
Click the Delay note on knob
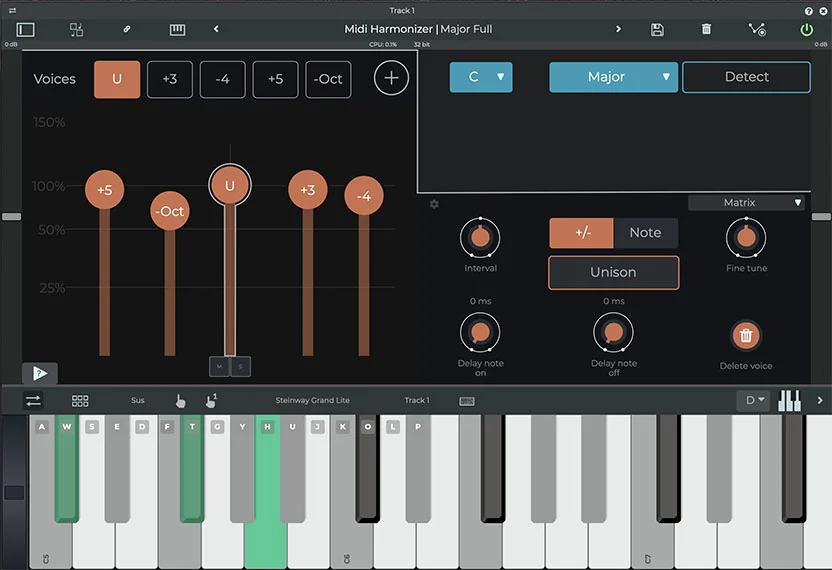(480, 333)
